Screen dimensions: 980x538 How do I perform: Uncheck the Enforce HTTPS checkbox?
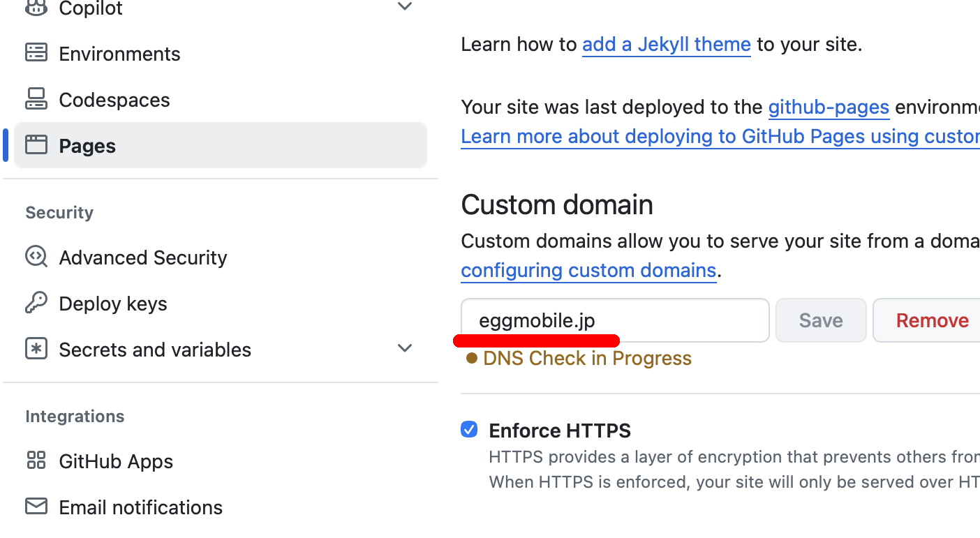tap(468, 429)
